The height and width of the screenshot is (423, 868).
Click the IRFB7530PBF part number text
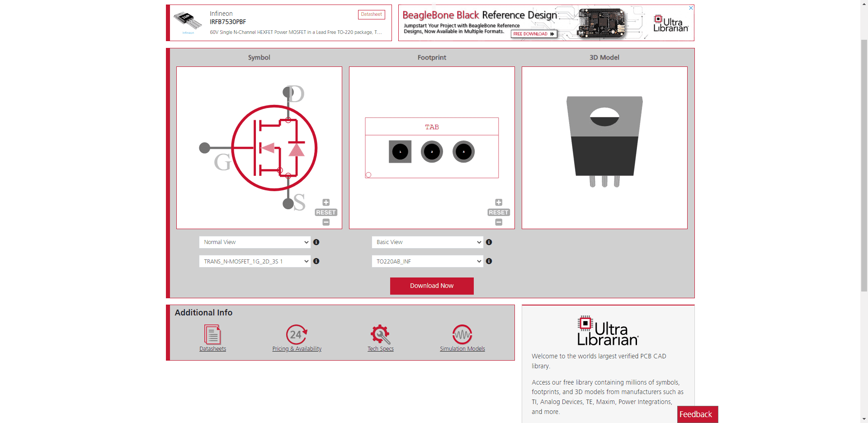[x=228, y=22]
